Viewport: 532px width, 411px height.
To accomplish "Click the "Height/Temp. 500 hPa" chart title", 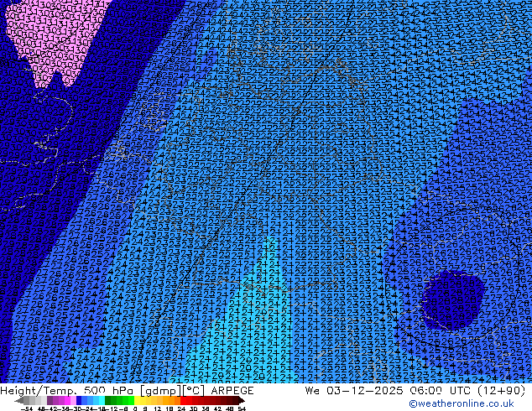I will point(65,391).
